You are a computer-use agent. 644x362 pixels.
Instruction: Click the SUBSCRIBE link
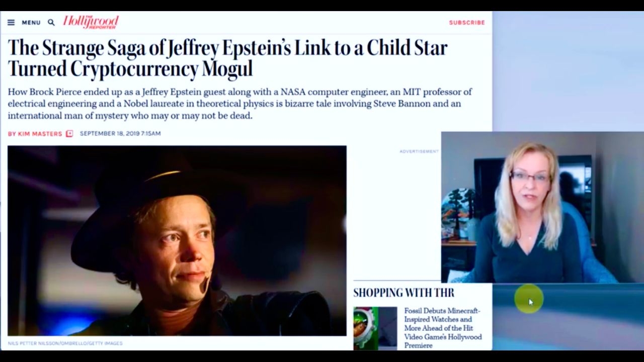pos(467,23)
